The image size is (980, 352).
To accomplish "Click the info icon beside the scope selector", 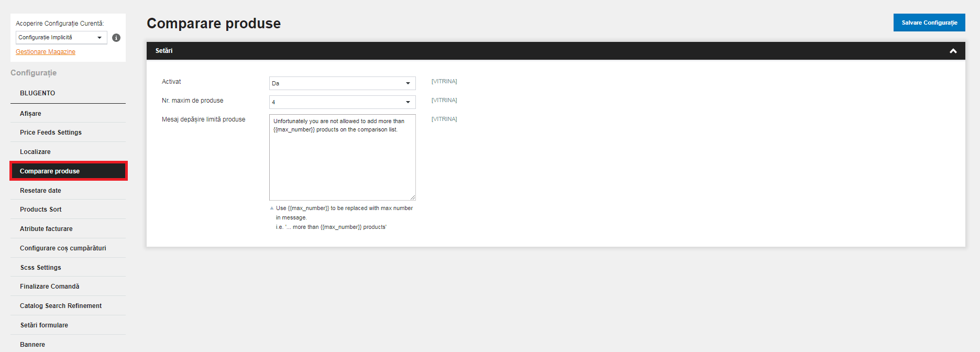I will pos(116,38).
